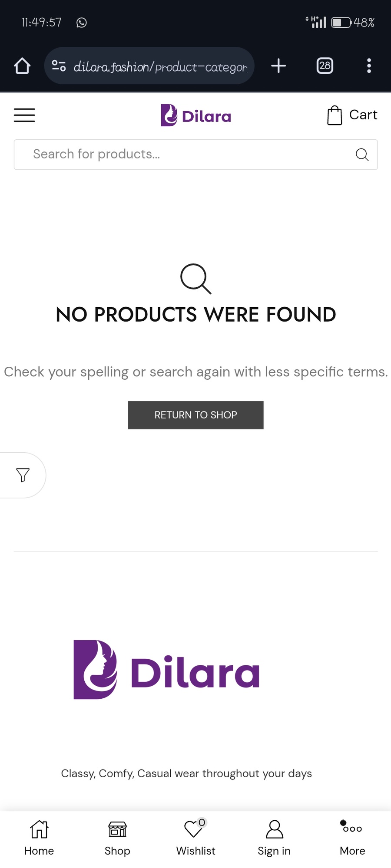Open the hamburger menu
This screenshot has width=391, height=868.
click(x=24, y=115)
